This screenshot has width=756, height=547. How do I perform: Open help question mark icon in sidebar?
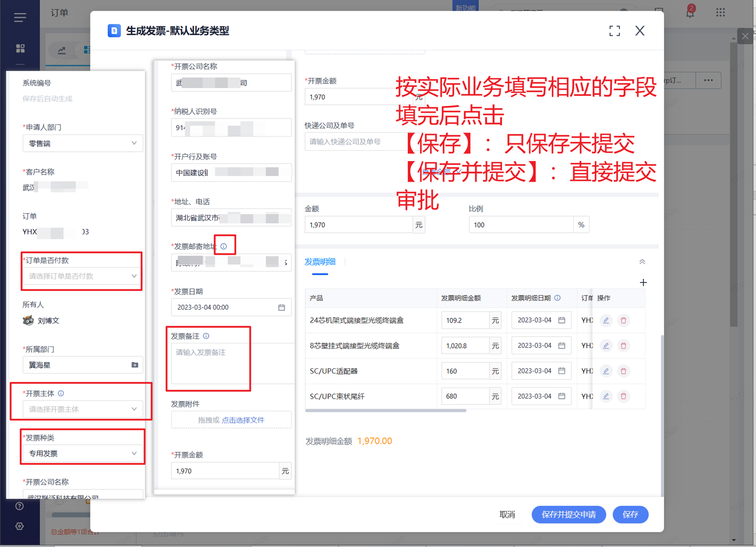pyautogui.click(x=19, y=506)
